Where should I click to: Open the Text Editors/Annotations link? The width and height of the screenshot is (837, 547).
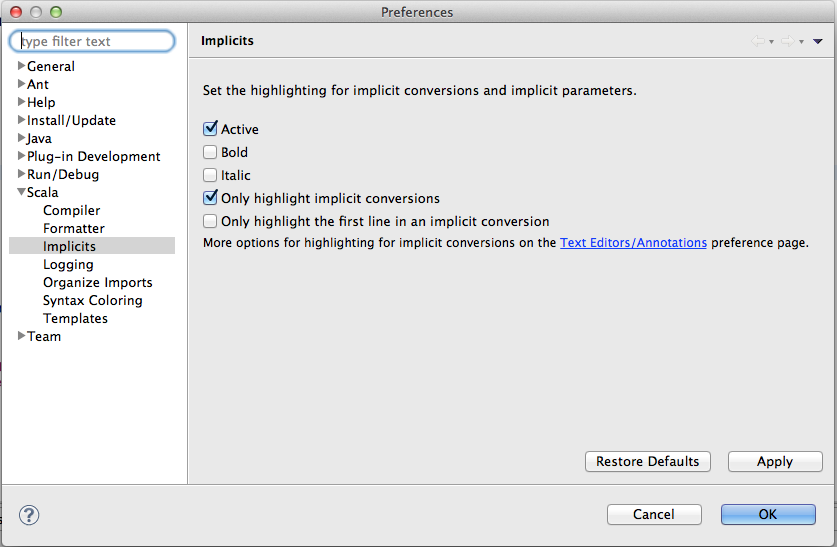(633, 243)
